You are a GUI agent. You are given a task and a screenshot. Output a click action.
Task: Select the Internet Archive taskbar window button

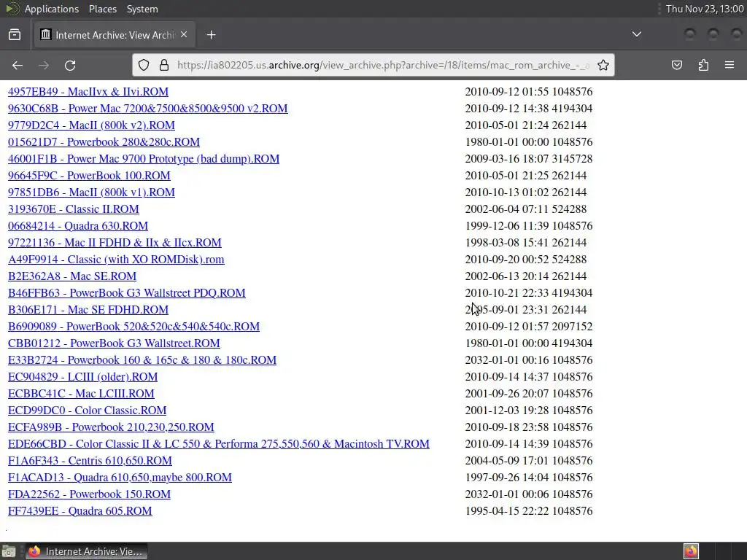point(86,551)
